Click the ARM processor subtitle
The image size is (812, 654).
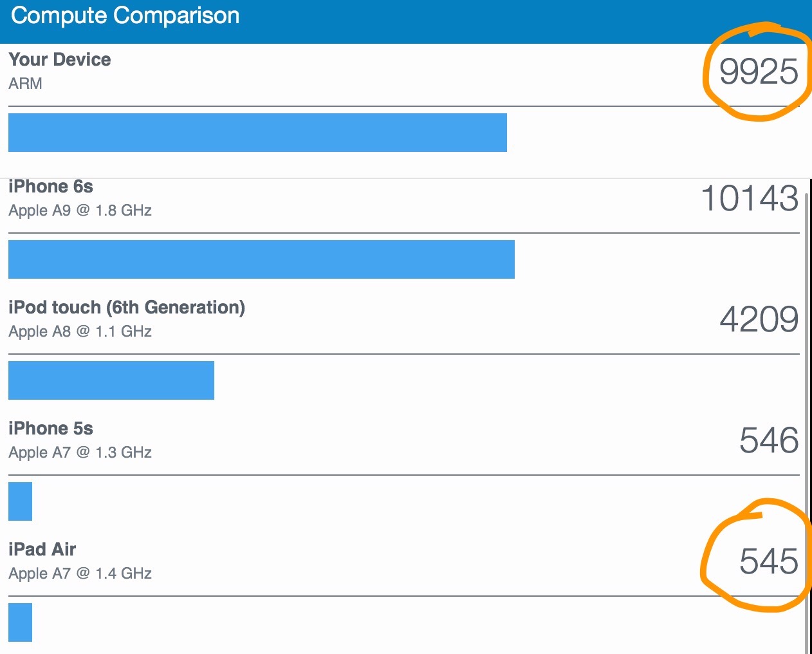(x=26, y=84)
